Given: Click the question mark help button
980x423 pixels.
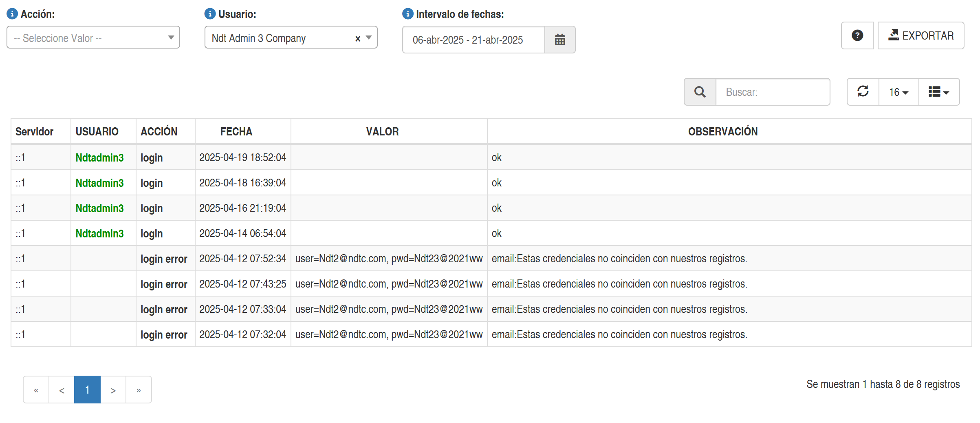Looking at the screenshot, I should 857,35.
